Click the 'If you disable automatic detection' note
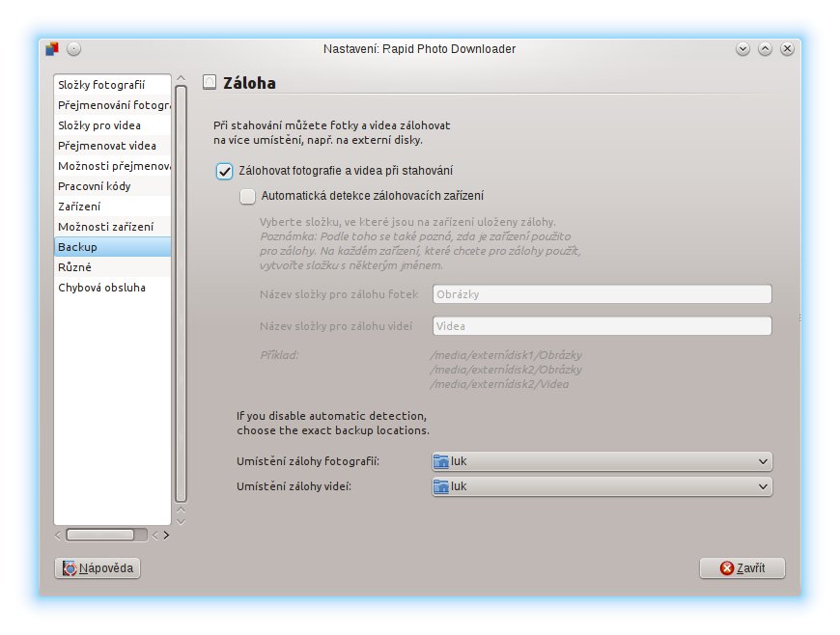Screen dimensions: 840x635 point(333,423)
